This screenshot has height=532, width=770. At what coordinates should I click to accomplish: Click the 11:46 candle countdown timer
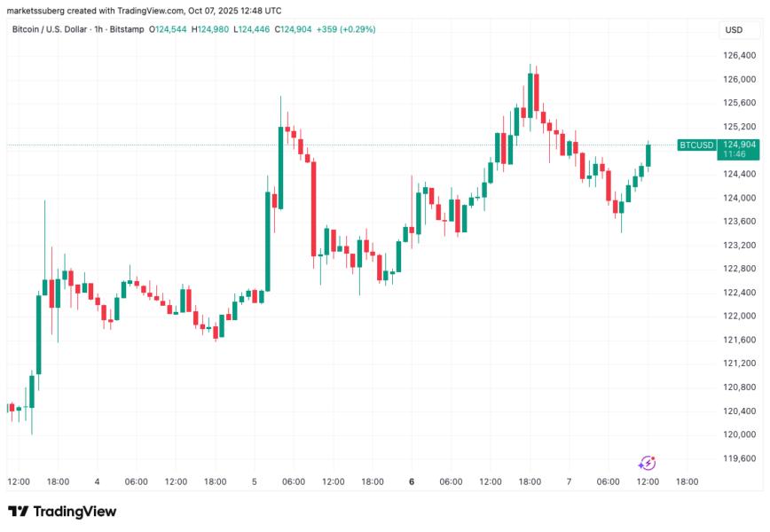coord(734,154)
